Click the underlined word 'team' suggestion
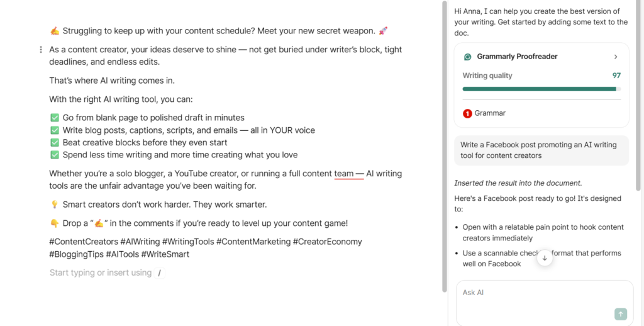This screenshot has width=644, height=326. pos(344,174)
